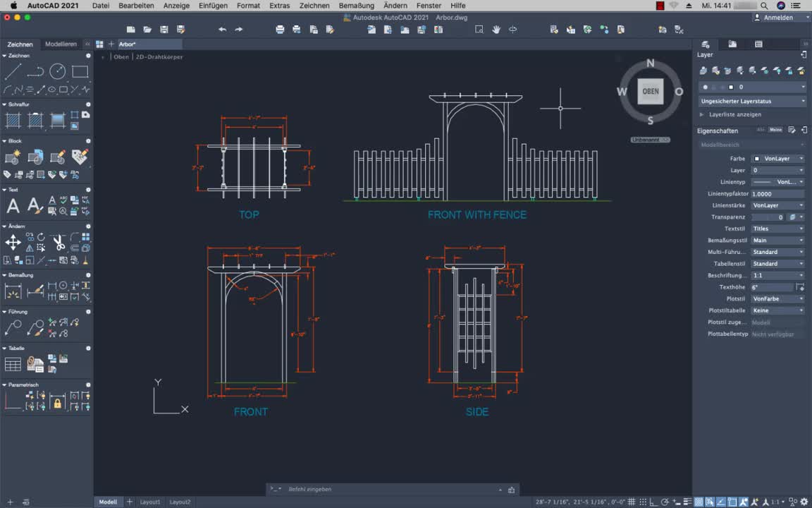The height and width of the screenshot is (508, 812).
Task: Open the Layer properties icon in the Layer panel
Action: click(x=703, y=71)
